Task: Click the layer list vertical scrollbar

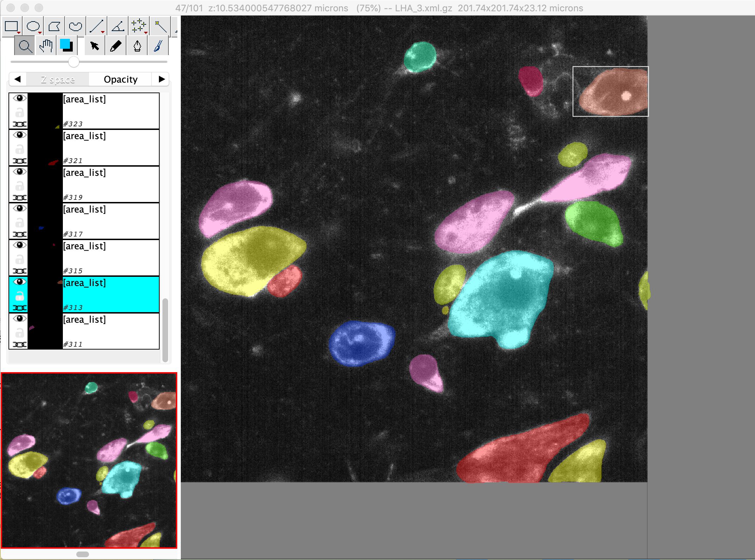Action: tap(165, 330)
